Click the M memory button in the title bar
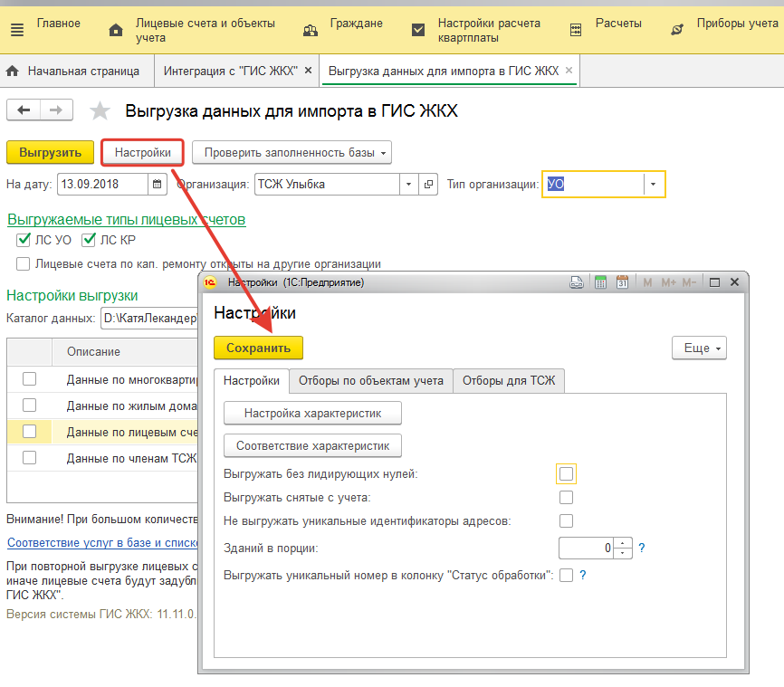This screenshot has height=687, width=784. tap(647, 282)
